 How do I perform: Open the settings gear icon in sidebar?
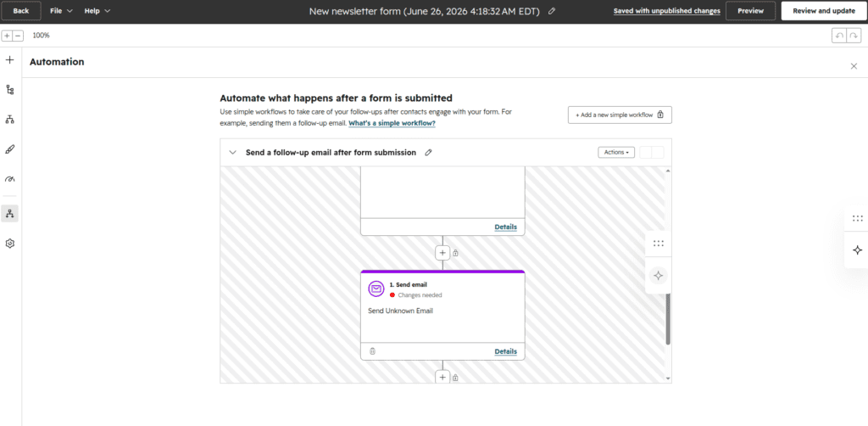pos(9,244)
